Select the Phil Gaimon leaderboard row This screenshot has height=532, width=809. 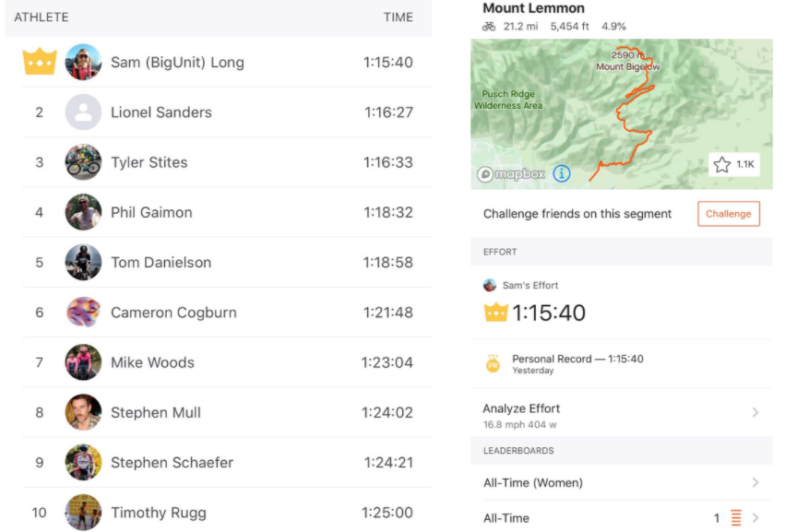pyautogui.click(x=219, y=212)
